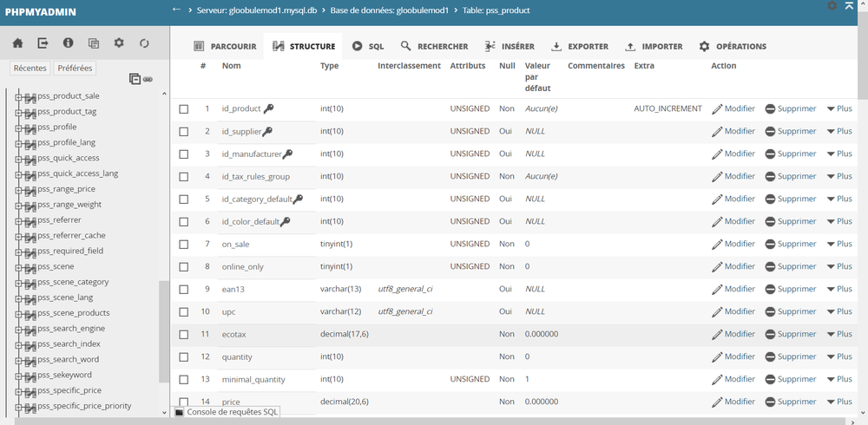
Task: Click key icon next to id_manufacturer
Action: click(x=287, y=154)
